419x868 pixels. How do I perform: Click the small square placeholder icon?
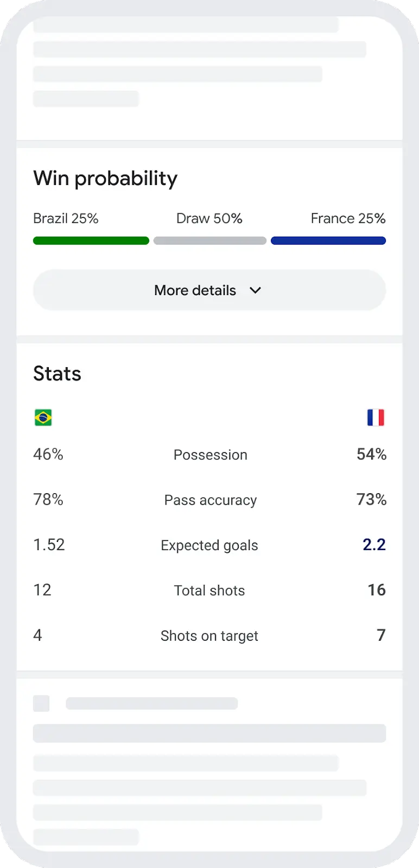[41, 704]
